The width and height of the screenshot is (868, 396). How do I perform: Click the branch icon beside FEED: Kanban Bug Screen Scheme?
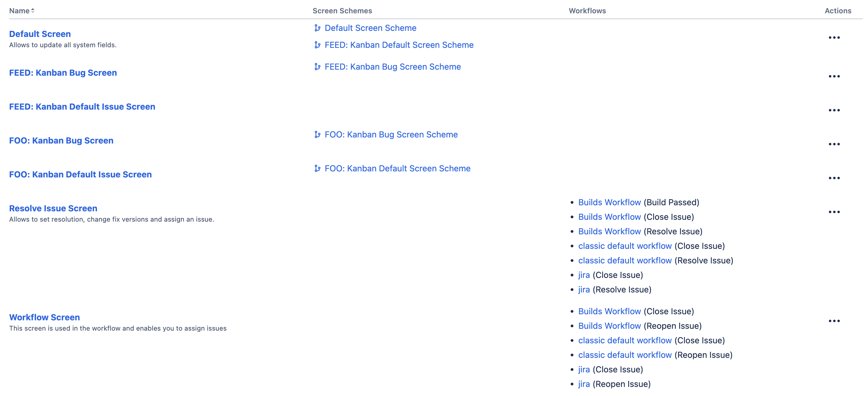[x=317, y=67]
